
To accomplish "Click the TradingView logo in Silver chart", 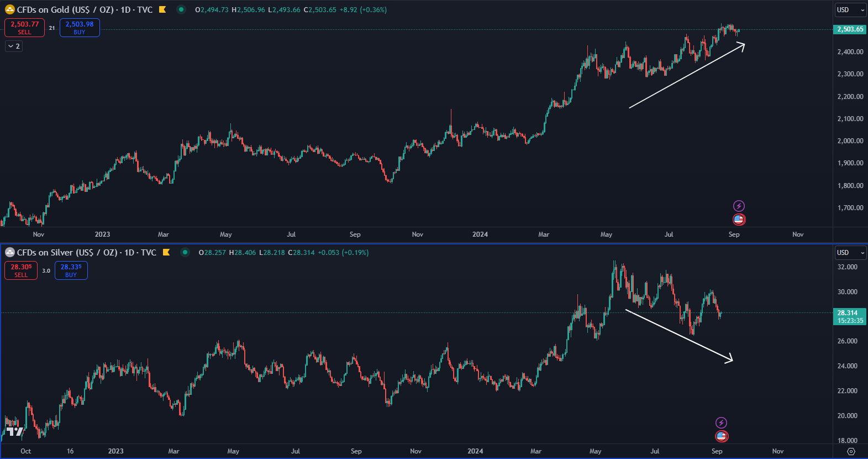I will [15, 431].
